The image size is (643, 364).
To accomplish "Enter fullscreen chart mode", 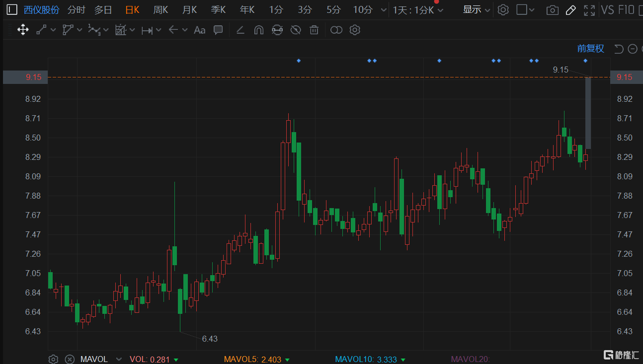I will 589,10.
